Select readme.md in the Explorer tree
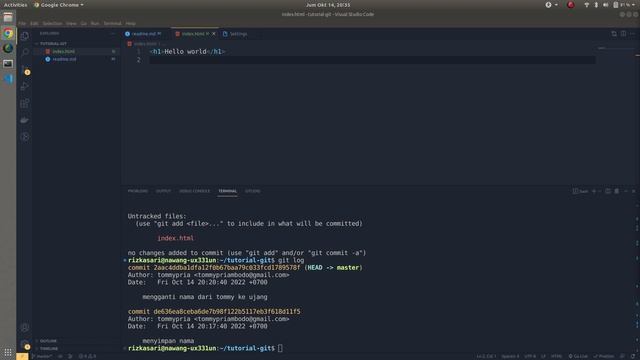Image resolution: width=640 pixels, height=360 pixels. click(x=77, y=59)
